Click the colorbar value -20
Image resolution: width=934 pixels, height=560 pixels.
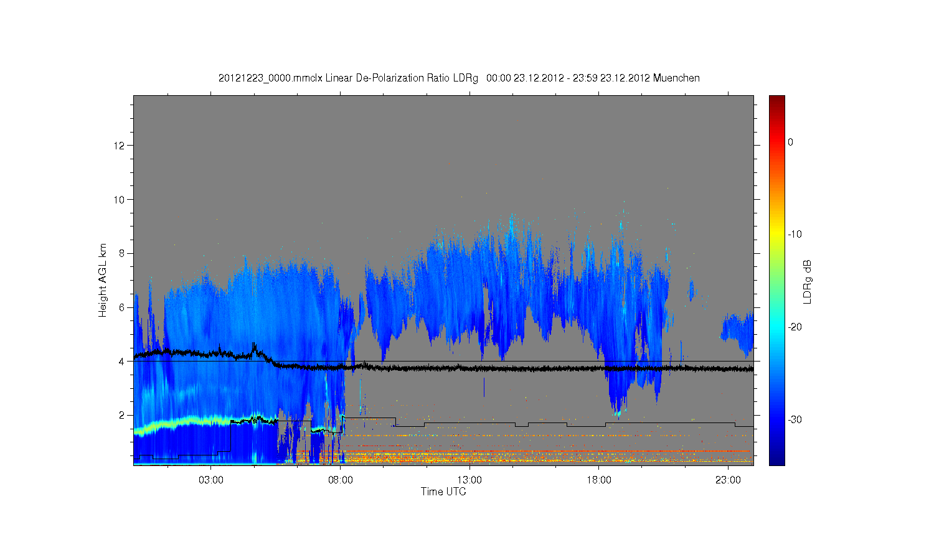tap(794, 327)
